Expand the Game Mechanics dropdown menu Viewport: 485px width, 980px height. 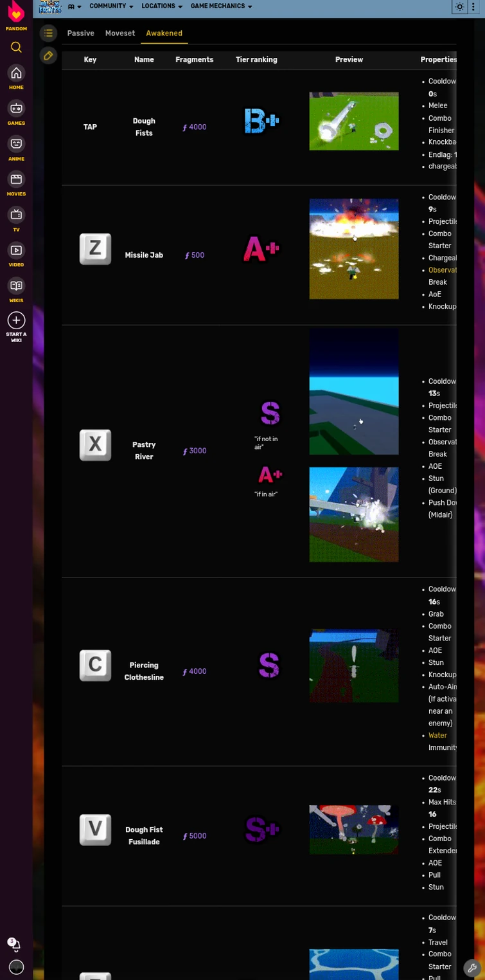(221, 6)
